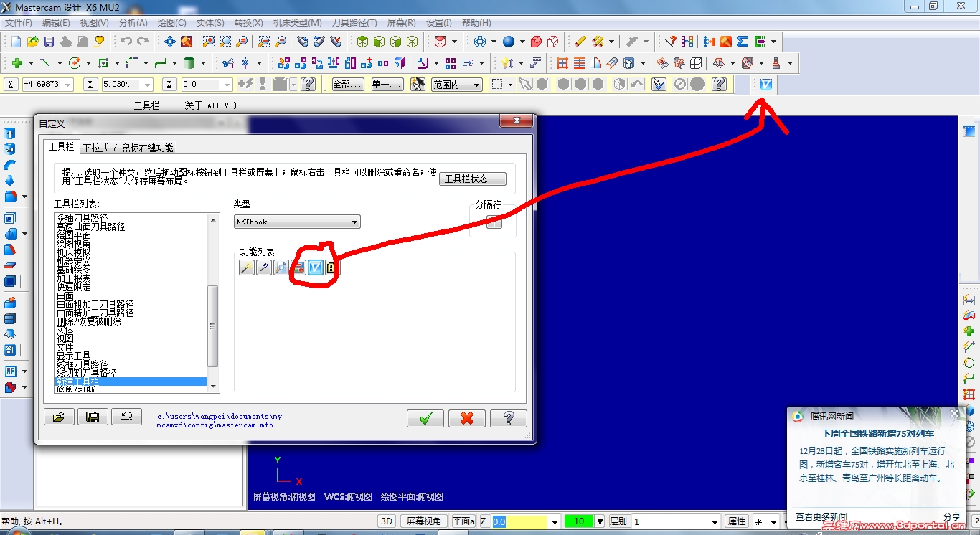Fit geometry to screen with blue arrows icon
The height and width of the screenshot is (535, 980).
pyautogui.click(x=170, y=42)
